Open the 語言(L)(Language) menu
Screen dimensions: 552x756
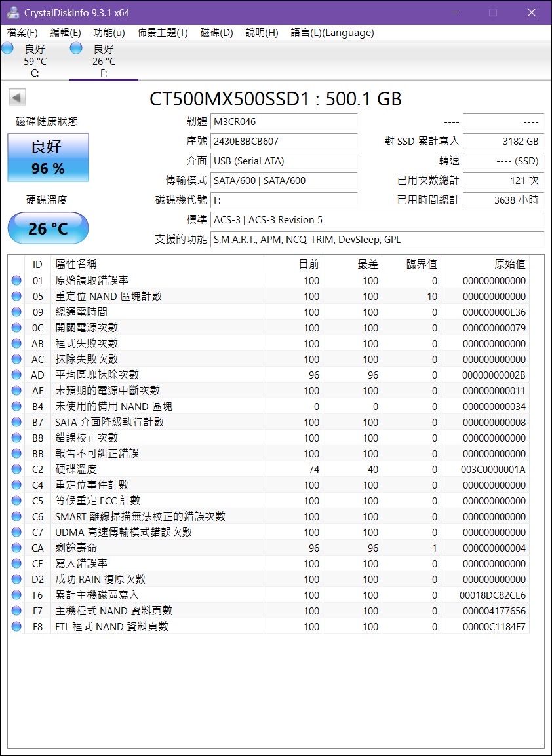[332, 33]
